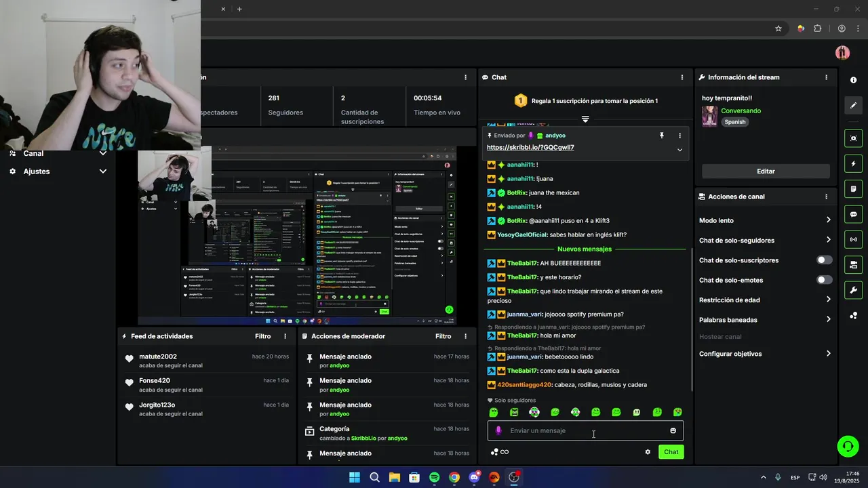Viewport: 868px width, 488px height.
Task: Enable Chat de solo-suscriptores toggle
Action: click(824, 260)
